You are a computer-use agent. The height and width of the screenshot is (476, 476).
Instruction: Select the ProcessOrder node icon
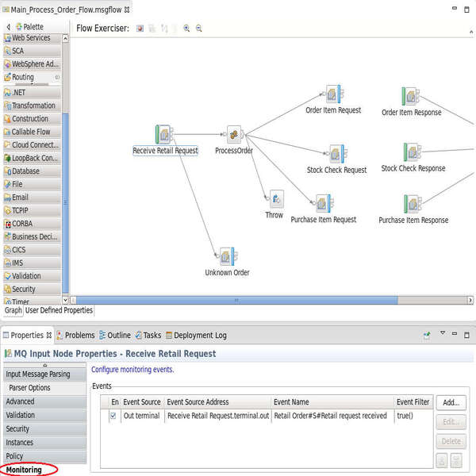233,134
